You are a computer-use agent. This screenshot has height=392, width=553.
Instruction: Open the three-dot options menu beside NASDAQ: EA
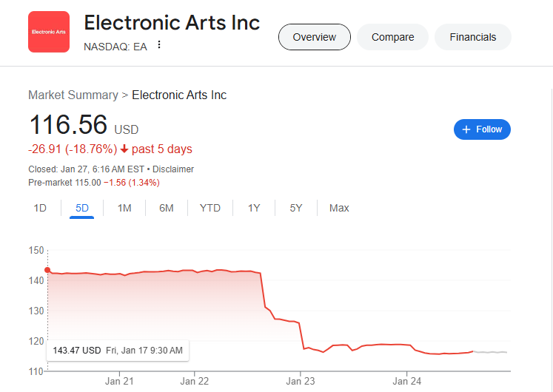pos(159,44)
